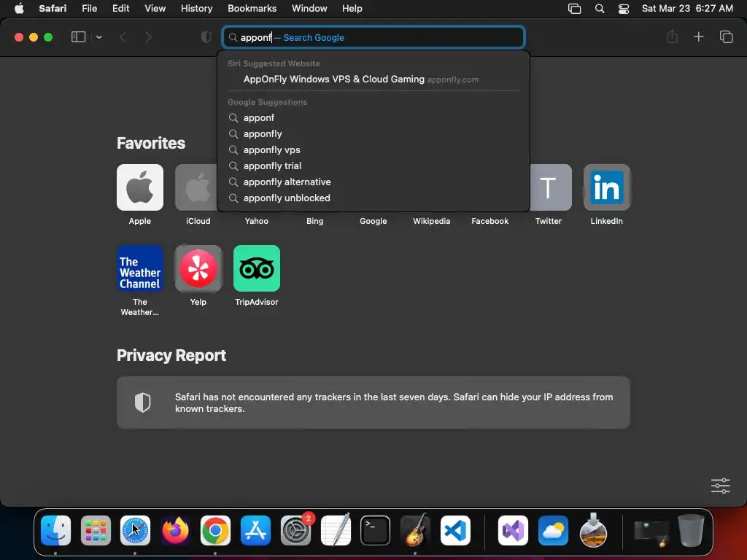Open the Trash in the Dock
This screenshot has height=560, width=747.
point(692,531)
